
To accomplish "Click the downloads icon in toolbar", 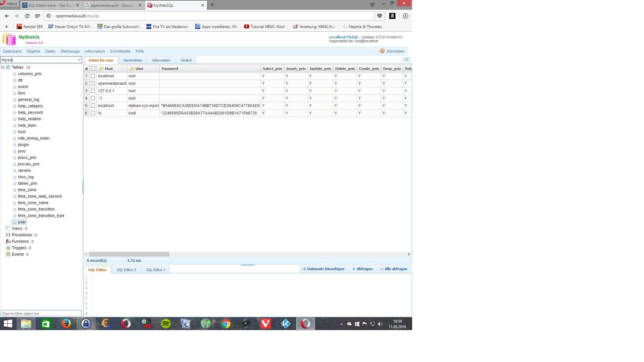I will [405, 16].
